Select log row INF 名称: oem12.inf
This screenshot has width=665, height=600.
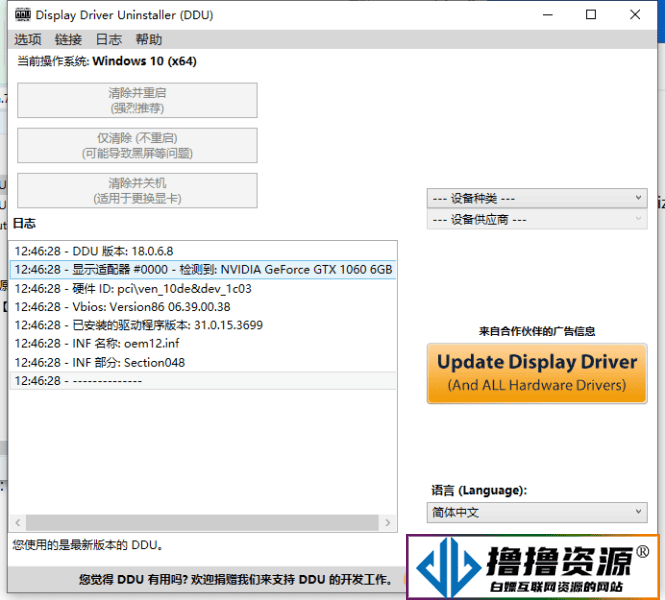point(203,343)
